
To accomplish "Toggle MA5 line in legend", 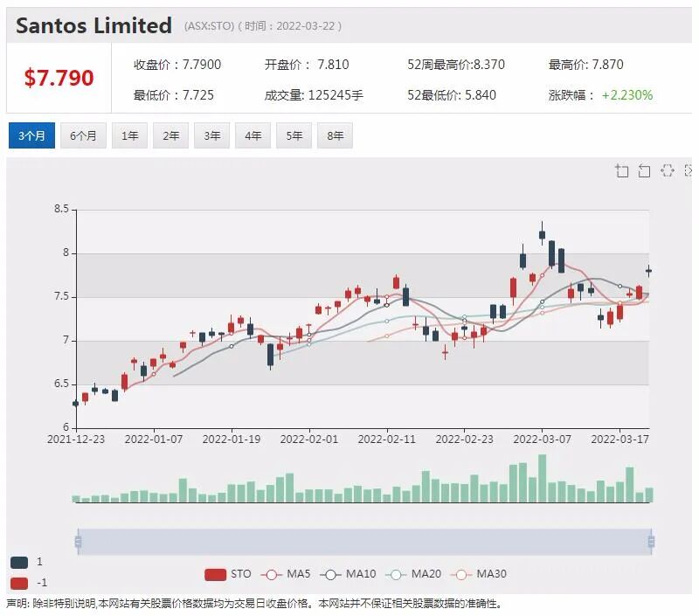I will pos(286,574).
